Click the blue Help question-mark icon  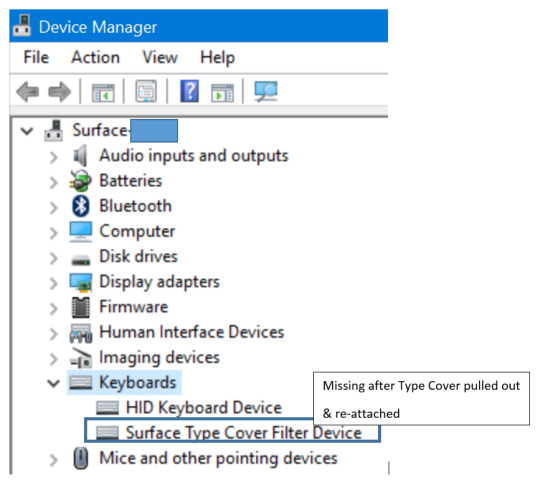pyautogui.click(x=189, y=91)
